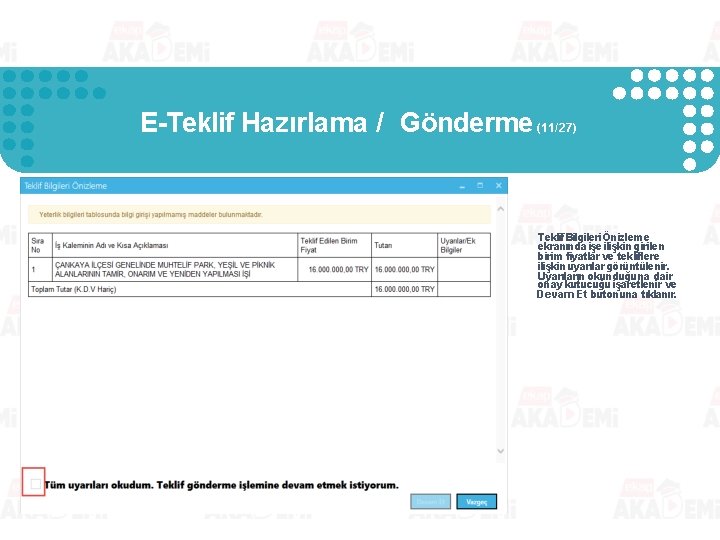Select the 'Uyarılar/Ek Bilgiler' column header
Screen dimensions: 720x540
coord(464,245)
